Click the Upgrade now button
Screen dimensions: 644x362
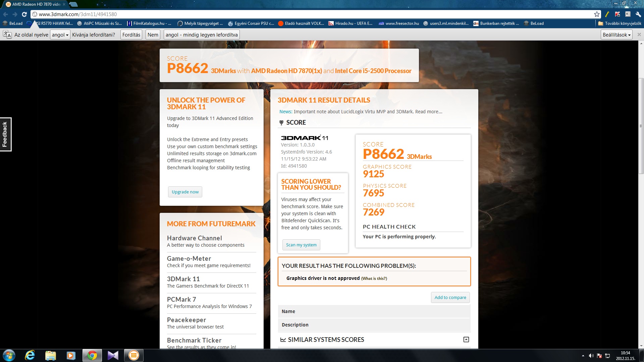tap(185, 192)
